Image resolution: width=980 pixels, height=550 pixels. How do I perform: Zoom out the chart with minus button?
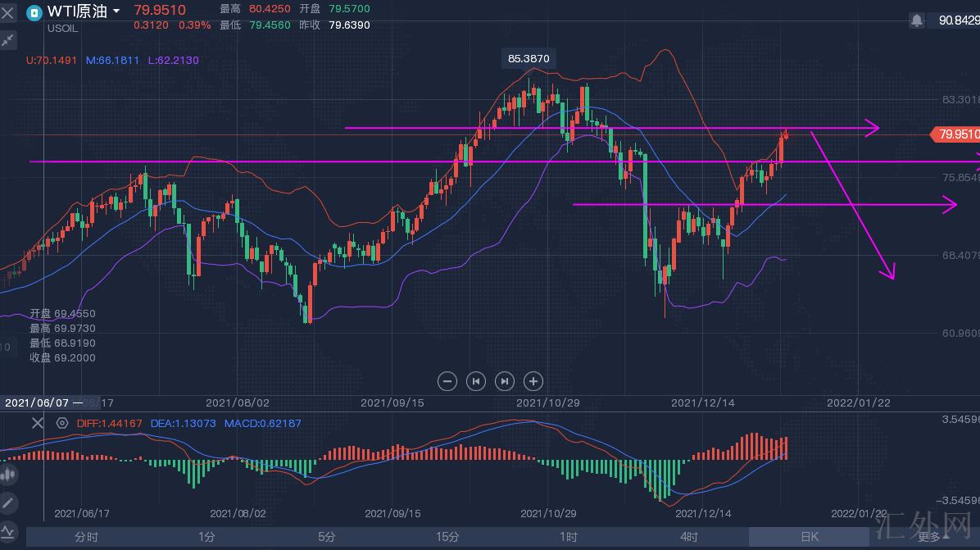(447, 380)
